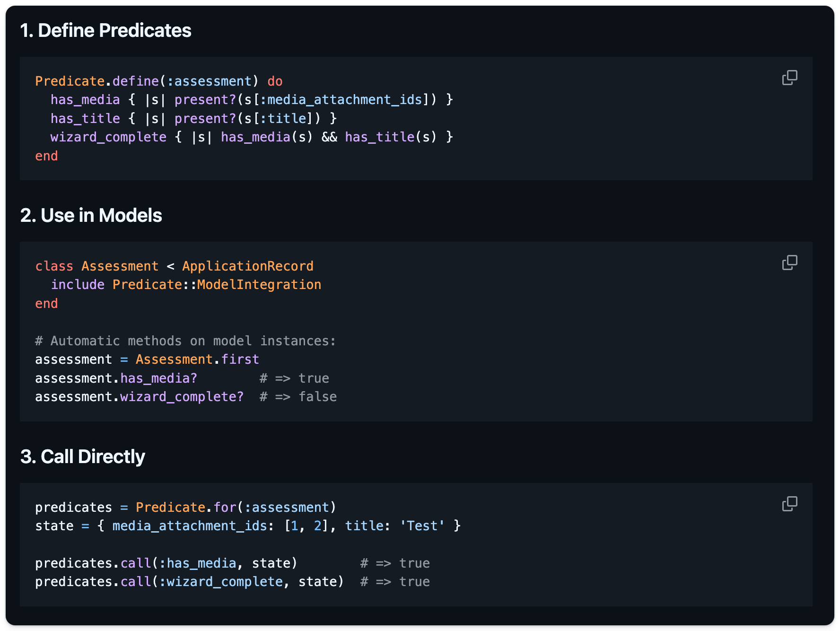Image resolution: width=840 pixels, height=631 pixels.
Task: Click 'Predicate.define(:assessment) do' in the first block
Action: [x=158, y=81]
